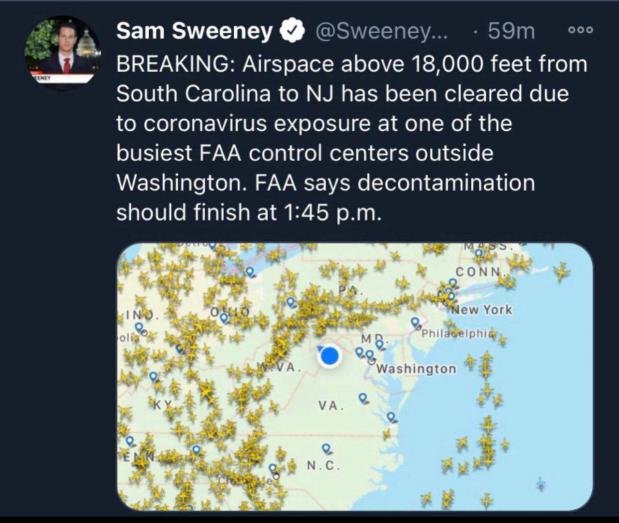The width and height of the screenshot is (619, 523).
Task: Click the New York map label
Action: pos(483,310)
